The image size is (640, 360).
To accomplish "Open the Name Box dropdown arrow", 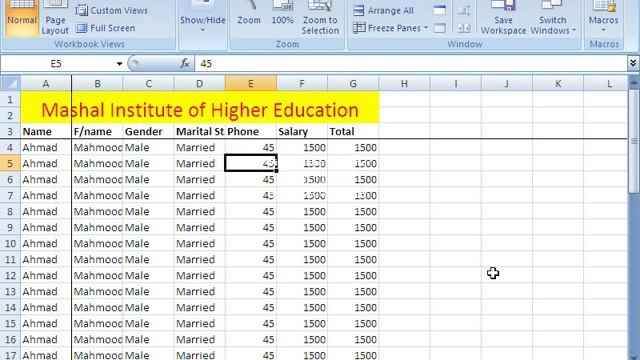I will [119, 64].
